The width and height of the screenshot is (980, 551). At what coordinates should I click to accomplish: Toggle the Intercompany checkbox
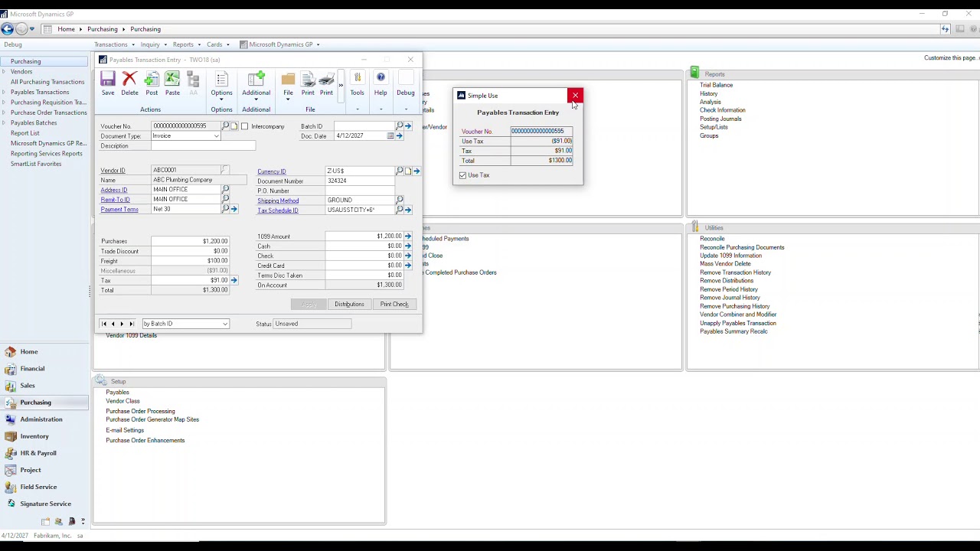[244, 126]
